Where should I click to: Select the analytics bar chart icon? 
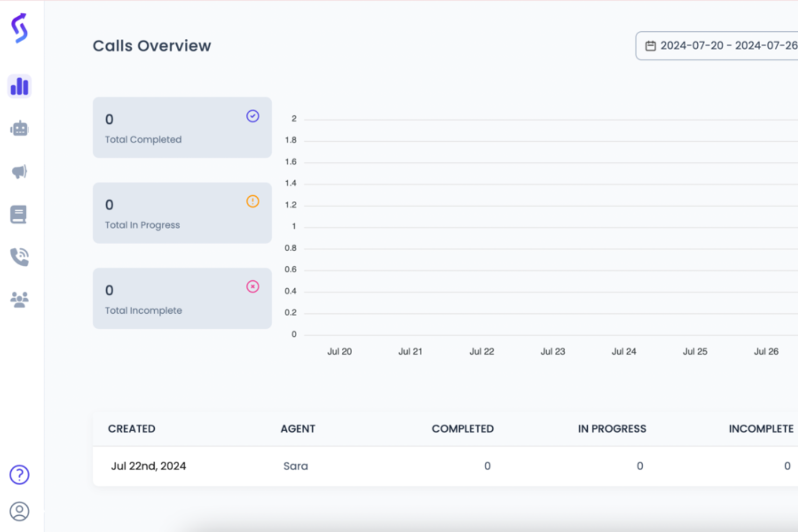[x=19, y=86]
